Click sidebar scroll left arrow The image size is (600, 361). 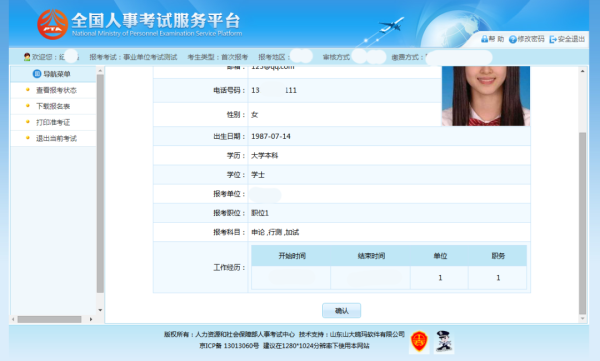pos(13,319)
